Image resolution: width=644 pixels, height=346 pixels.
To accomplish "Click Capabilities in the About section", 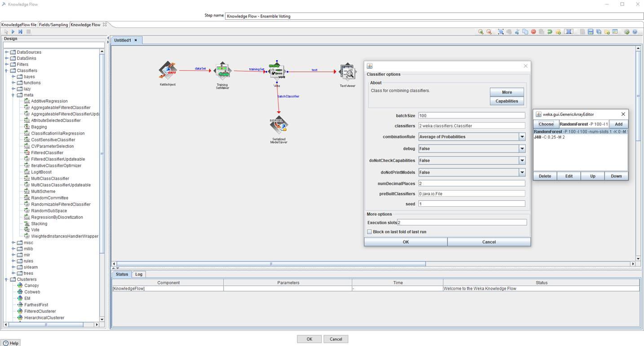I will [506, 101].
